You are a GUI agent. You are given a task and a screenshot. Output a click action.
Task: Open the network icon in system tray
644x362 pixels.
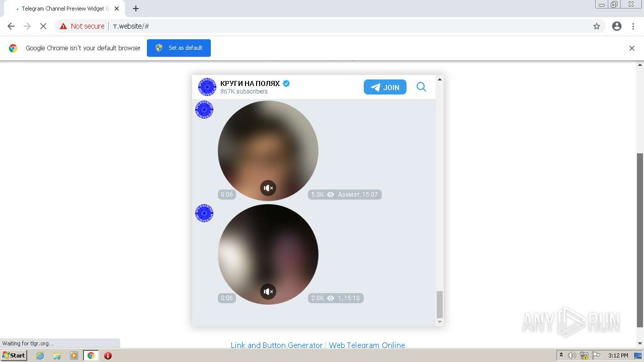tap(584, 355)
